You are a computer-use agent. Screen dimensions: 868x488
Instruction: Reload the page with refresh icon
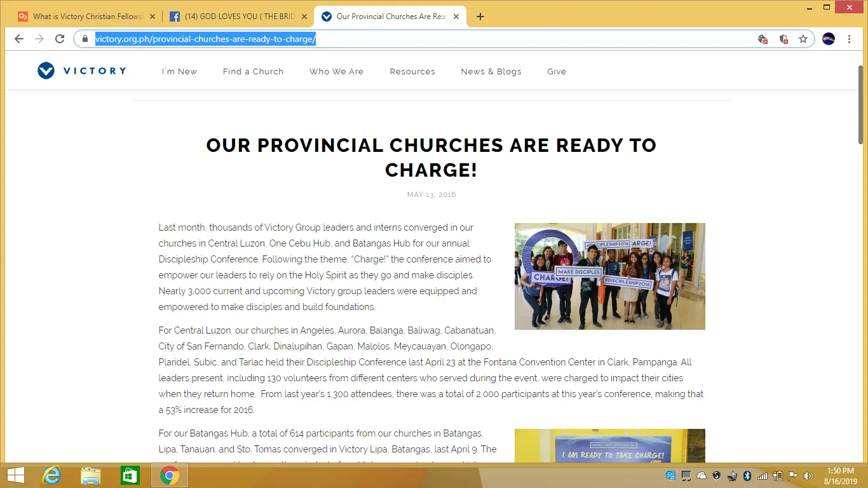click(60, 39)
